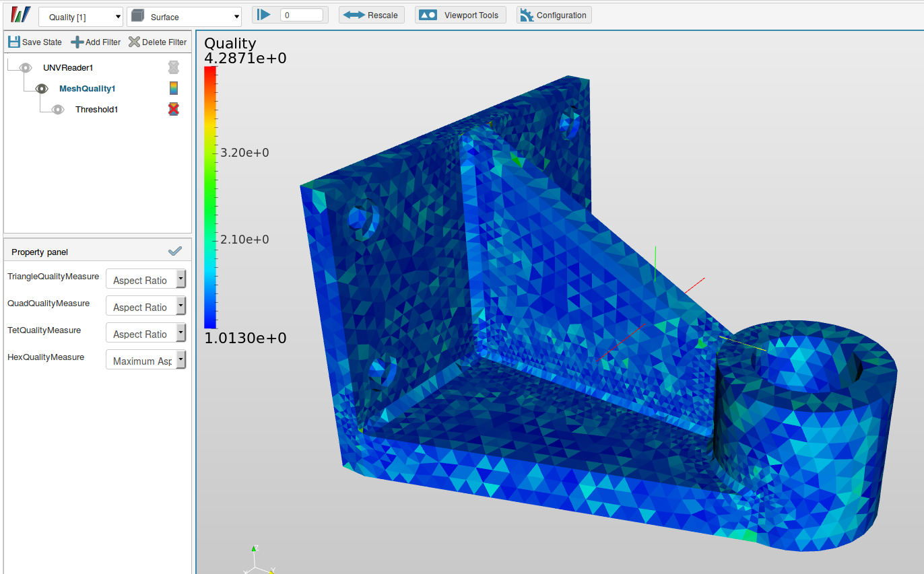Click Save State
924x574 pixels.
pyautogui.click(x=35, y=42)
